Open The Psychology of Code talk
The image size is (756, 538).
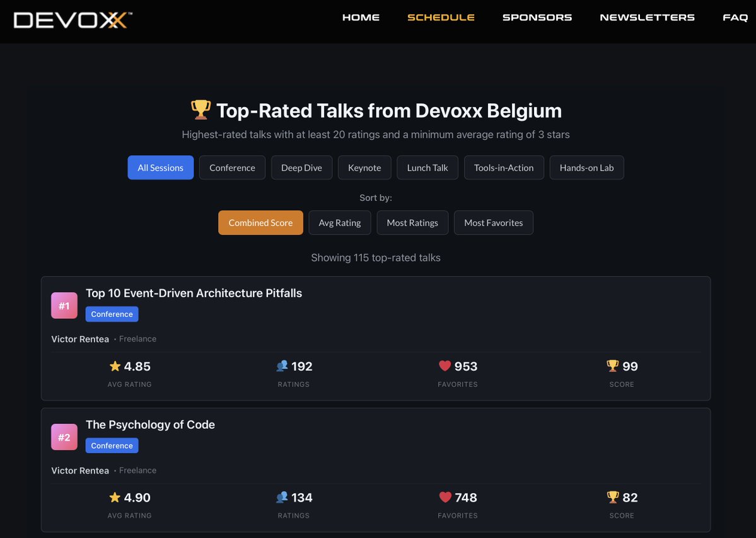pos(150,425)
